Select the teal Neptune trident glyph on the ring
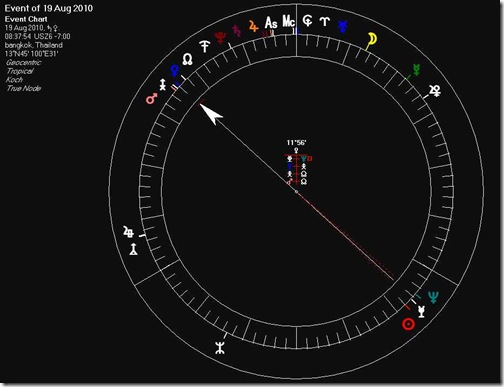This screenshot has height=387, width=504. tap(433, 297)
